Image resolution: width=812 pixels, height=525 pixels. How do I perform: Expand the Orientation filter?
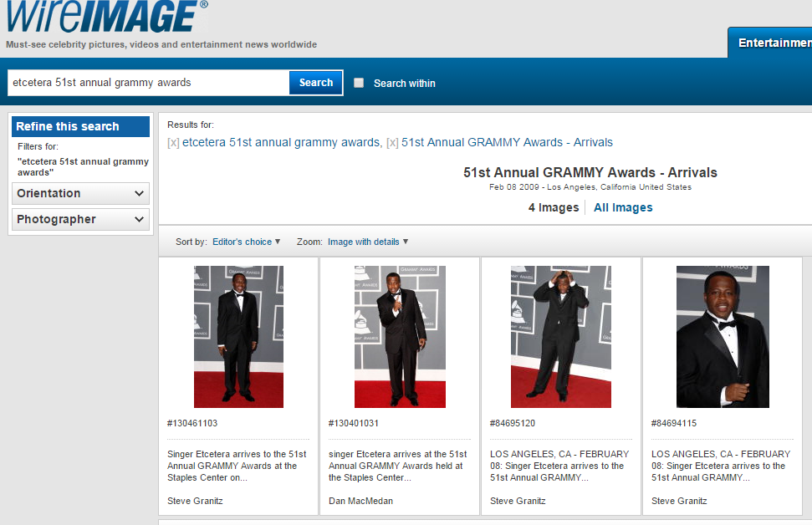[80, 193]
